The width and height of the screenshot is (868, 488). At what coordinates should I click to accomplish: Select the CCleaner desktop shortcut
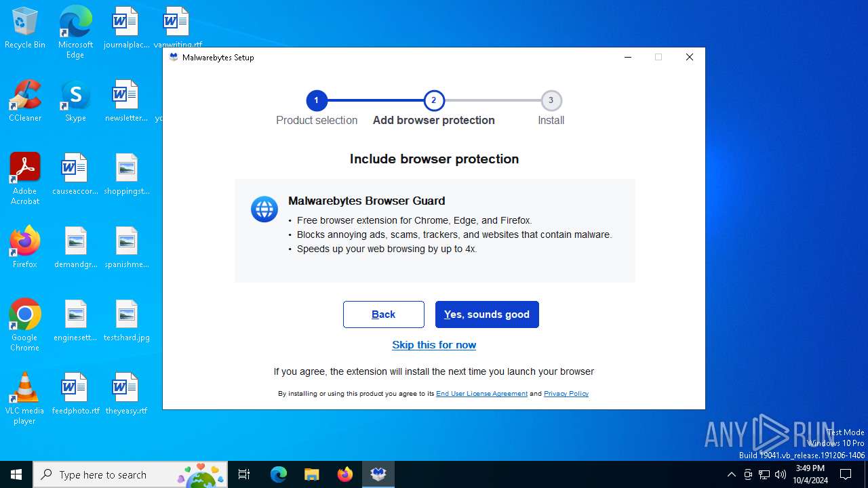coord(25,101)
